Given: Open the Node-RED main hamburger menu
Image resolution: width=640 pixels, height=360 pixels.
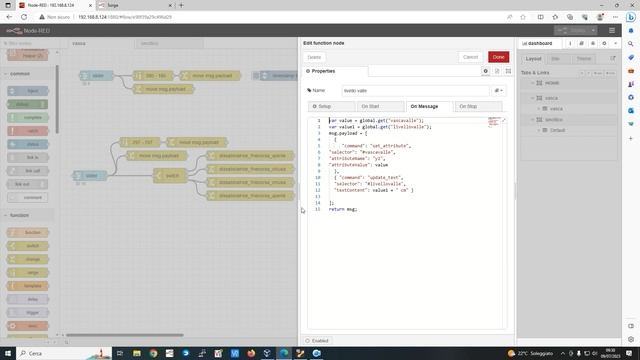Looking at the screenshot, I should coord(611,31).
